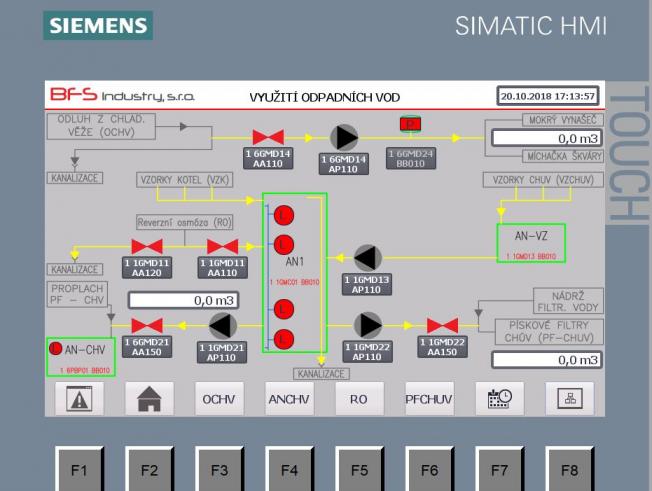The image size is (652, 491).
Task: Click valve symbol above 1 6GMD14 AA110
Action: pyautogui.click(x=268, y=138)
